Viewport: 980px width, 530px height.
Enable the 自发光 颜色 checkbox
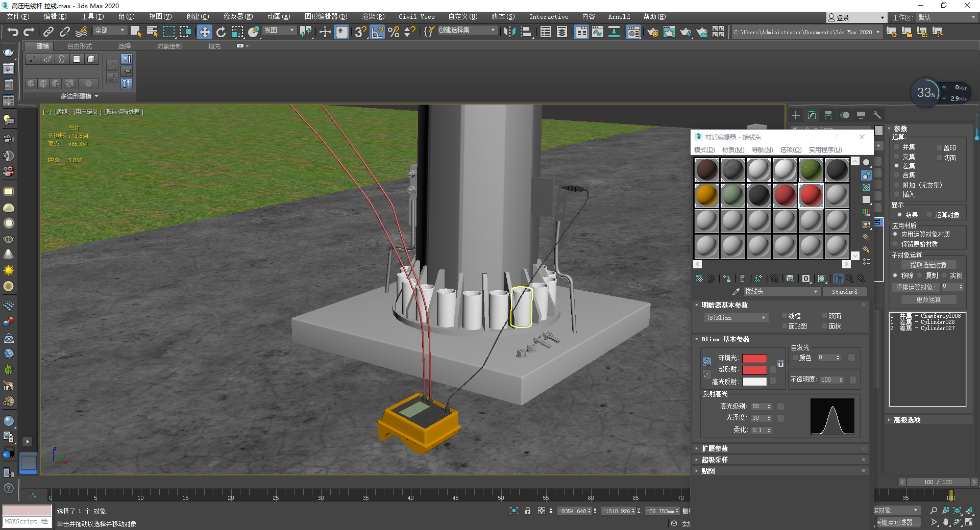[795, 358]
